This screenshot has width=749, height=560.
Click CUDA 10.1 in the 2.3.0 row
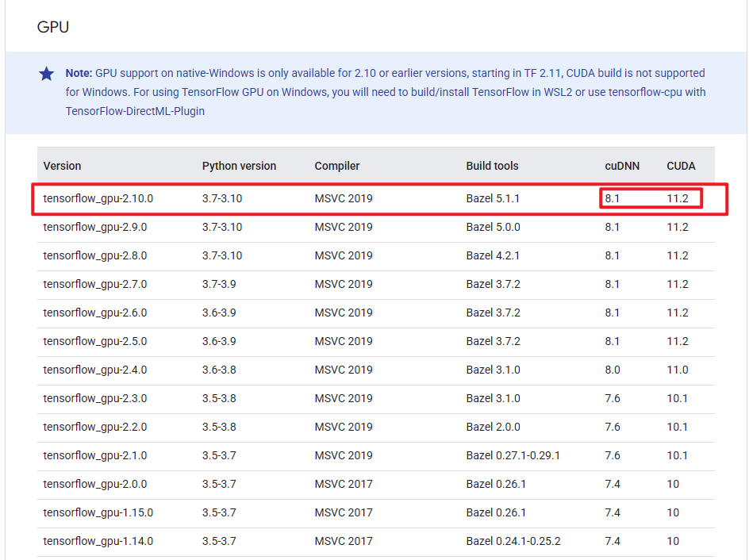677,399
